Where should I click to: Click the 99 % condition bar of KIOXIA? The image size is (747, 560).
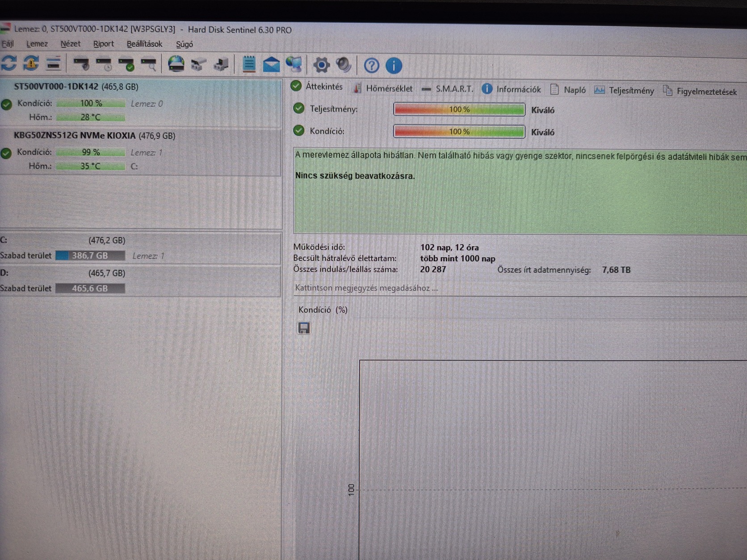[91, 152]
